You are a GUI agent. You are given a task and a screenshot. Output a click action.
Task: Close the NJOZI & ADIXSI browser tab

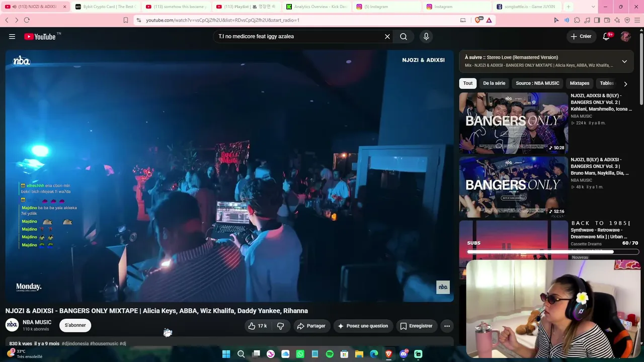64,7
